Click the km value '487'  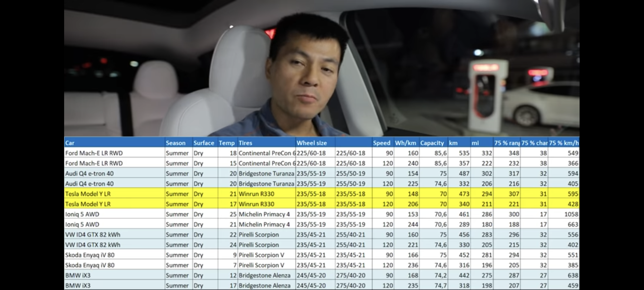tap(464, 174)
